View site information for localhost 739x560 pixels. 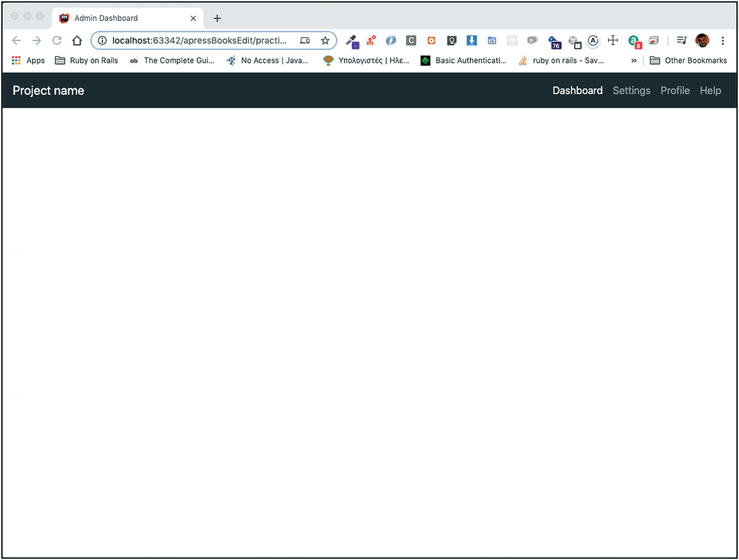point(102,41)
